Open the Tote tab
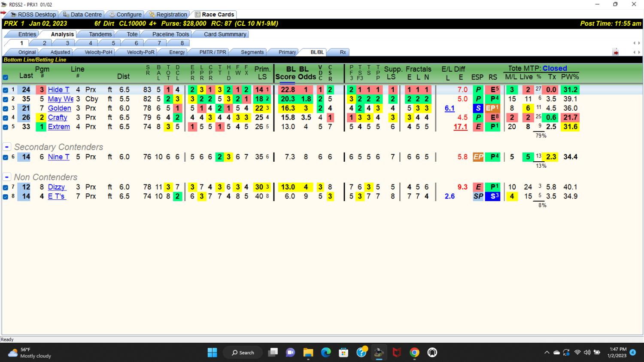 [x=132, y=34]
